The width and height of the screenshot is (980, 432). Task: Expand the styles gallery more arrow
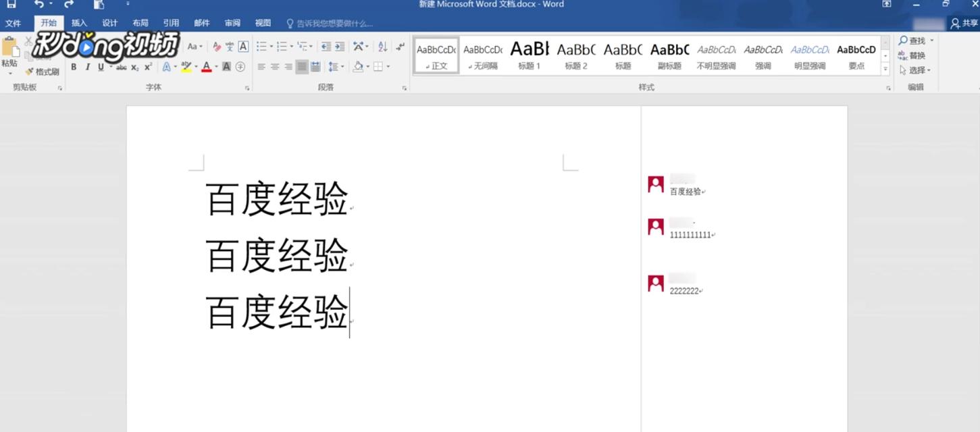pos(885,69)
